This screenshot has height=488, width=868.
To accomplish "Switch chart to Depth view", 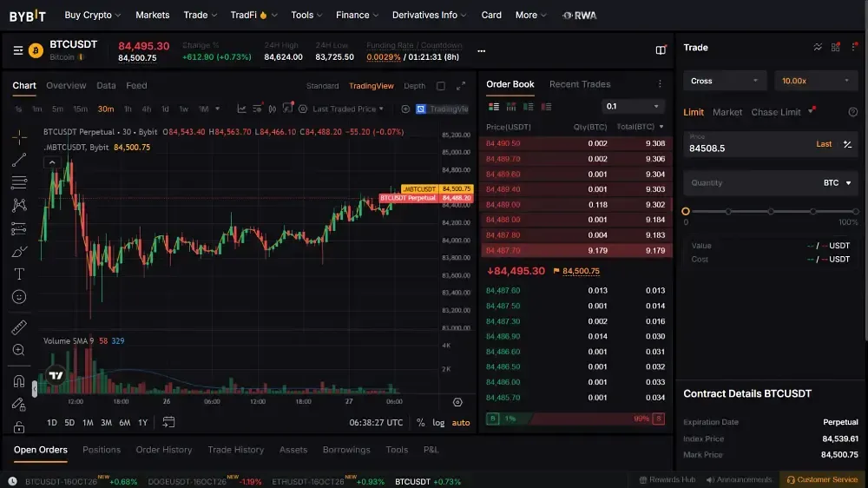I will pos(415,86).
